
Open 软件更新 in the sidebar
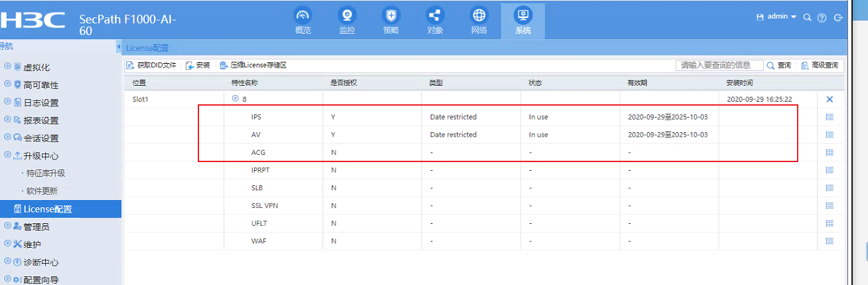41,191
